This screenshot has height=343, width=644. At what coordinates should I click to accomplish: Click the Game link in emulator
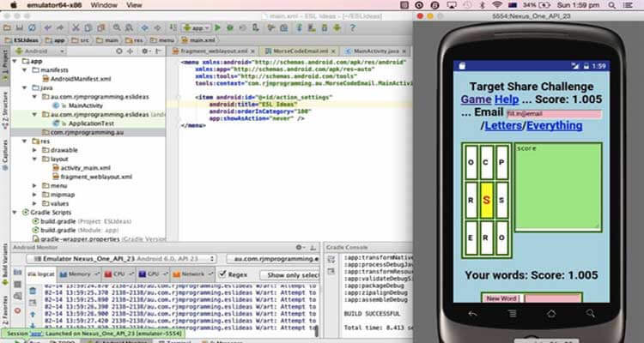[476, 99]
